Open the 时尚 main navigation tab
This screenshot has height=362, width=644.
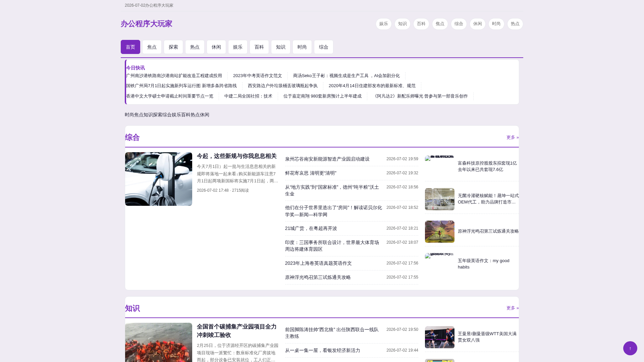coord(302,47)
